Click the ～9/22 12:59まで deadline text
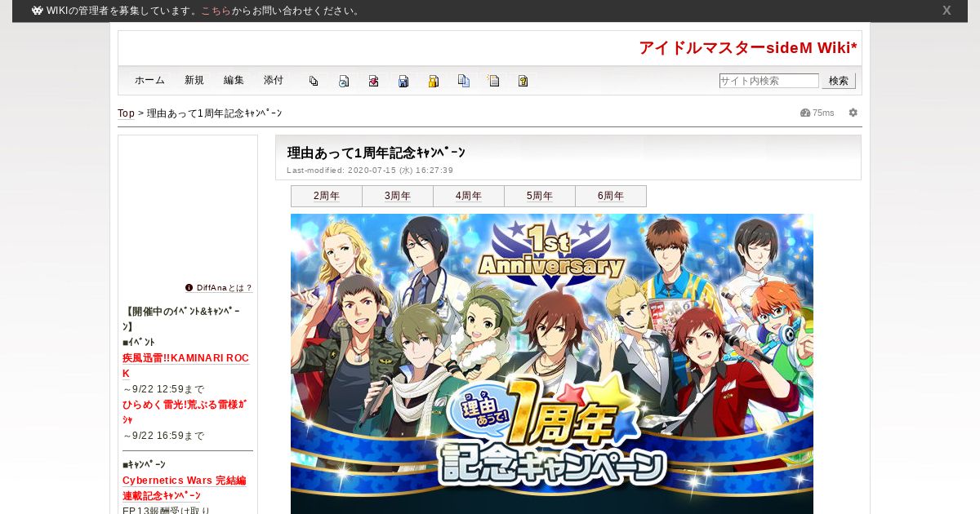This screenshot has height=514, width=980. [x=163, y=389]
